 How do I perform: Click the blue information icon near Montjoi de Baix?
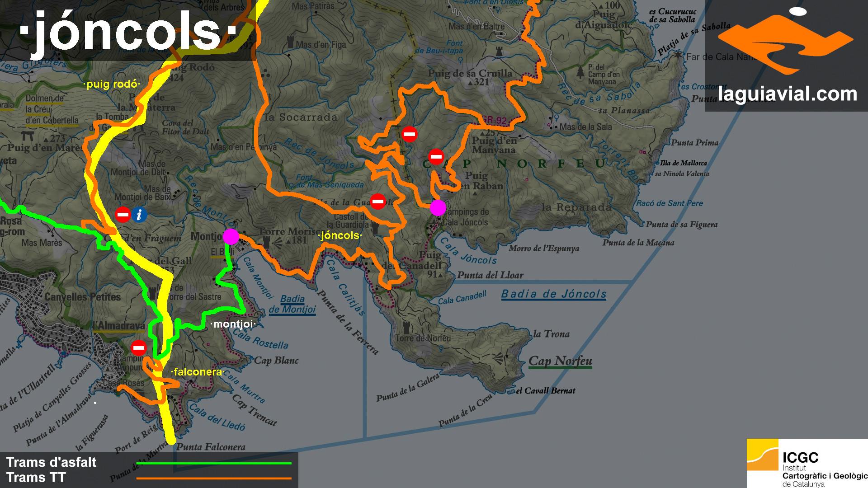point(139,215)
